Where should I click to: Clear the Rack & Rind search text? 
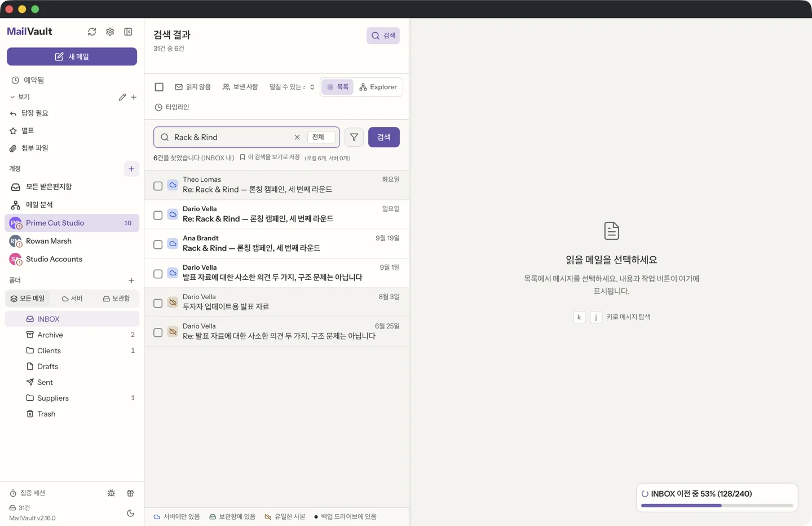(x=297, y=137)
